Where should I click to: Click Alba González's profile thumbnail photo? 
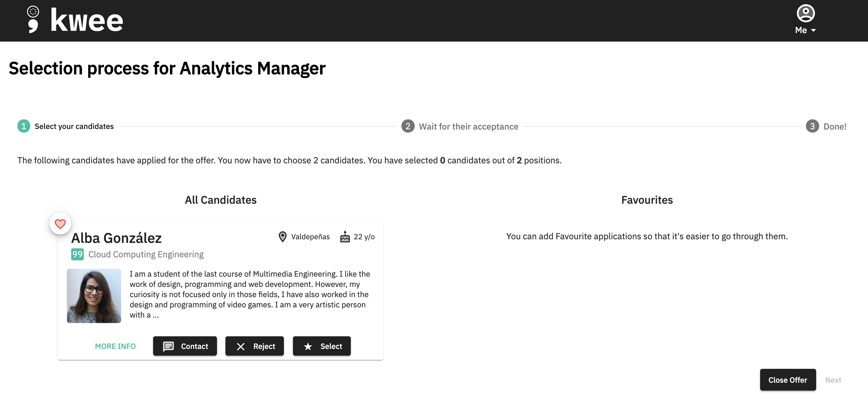(x=94, y=296)
